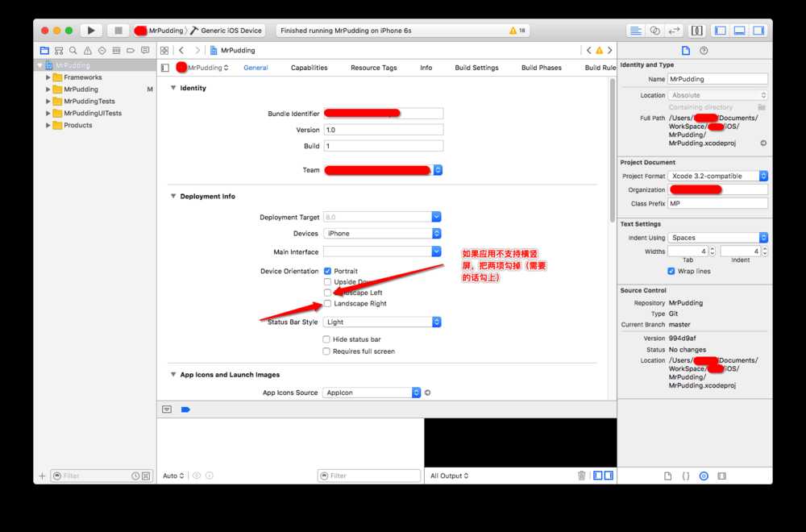The image size is (806, 532).
Task: Choose Generic iOS Device destination
Action: coord(226,31)
